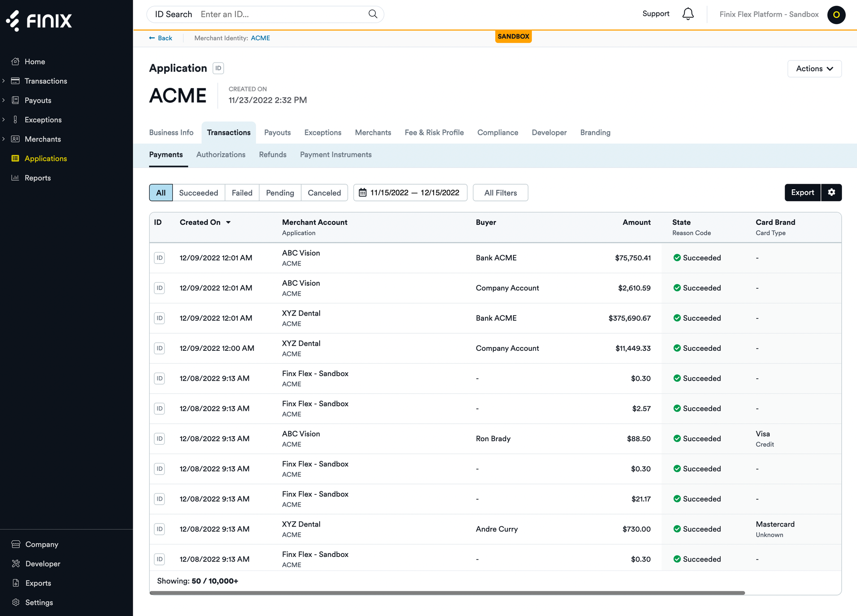857x616 pixels.
Task: Filter payments by Succeeded state
Action: pyautogui.click(x=198, y=193)
